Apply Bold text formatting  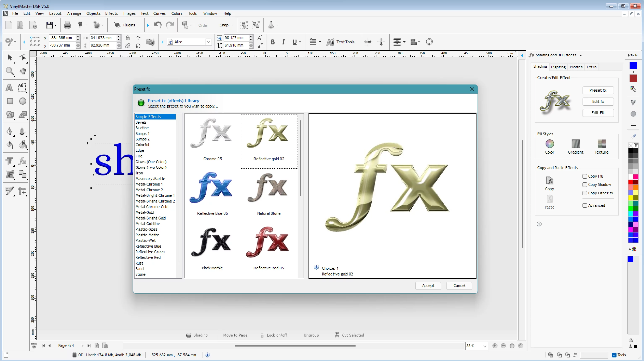pyautogui.click(x=273, y=42)
